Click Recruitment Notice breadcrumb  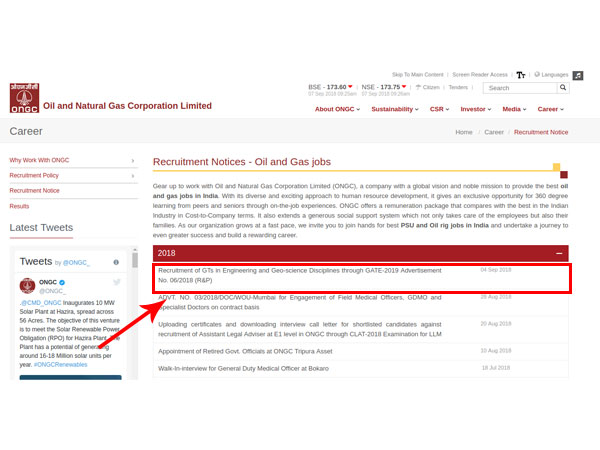click(x=541, y=132)
